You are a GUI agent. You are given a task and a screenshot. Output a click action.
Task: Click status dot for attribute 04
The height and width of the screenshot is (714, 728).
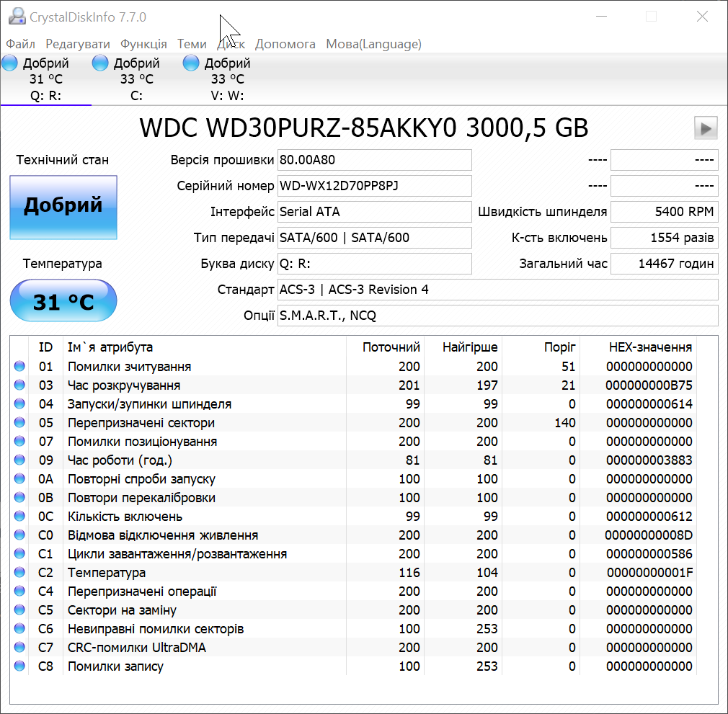(x=19, y=404)
